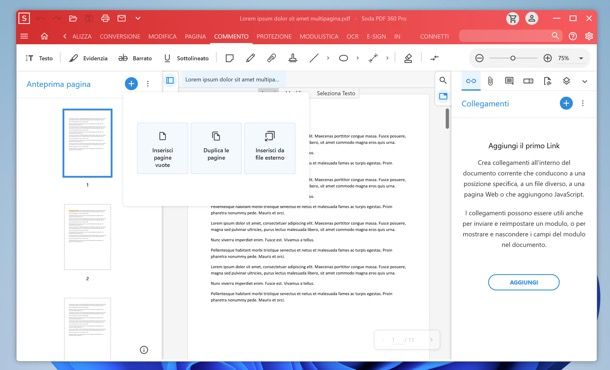
Task: Switch to the PROTEZIONE tab
Action: pyautogui.click(x=274, y=36)
